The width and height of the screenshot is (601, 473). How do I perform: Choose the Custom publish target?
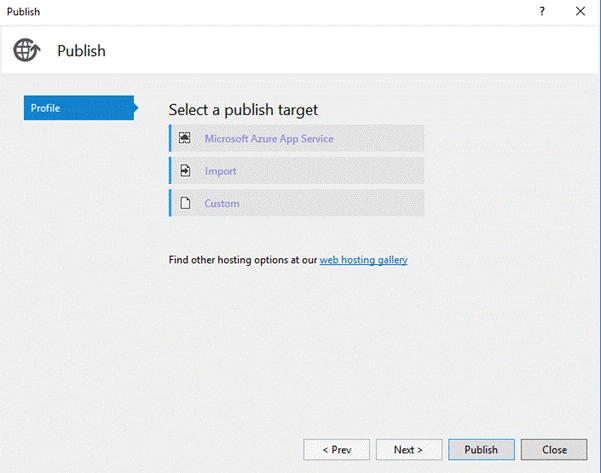pyautogui.click(x=296, y=203)
